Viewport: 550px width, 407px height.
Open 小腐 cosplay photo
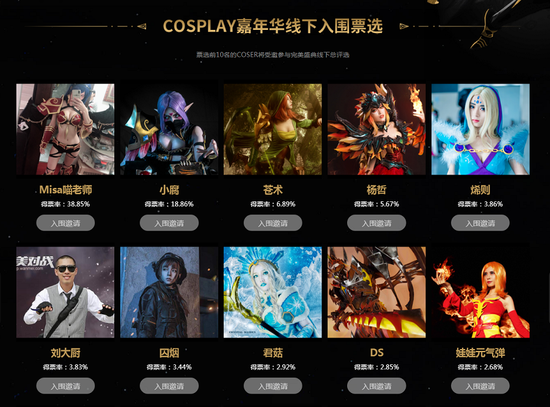[169, 129]
